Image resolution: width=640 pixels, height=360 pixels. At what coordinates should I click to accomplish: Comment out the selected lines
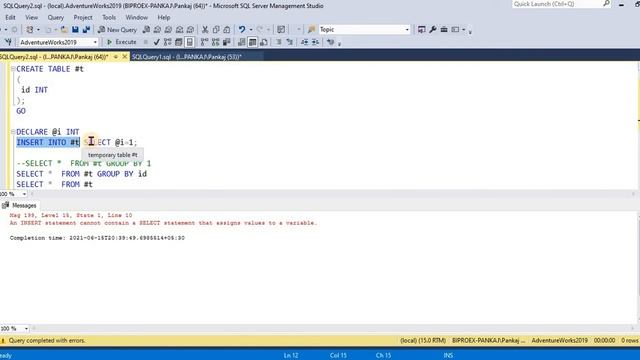(279, 42)
